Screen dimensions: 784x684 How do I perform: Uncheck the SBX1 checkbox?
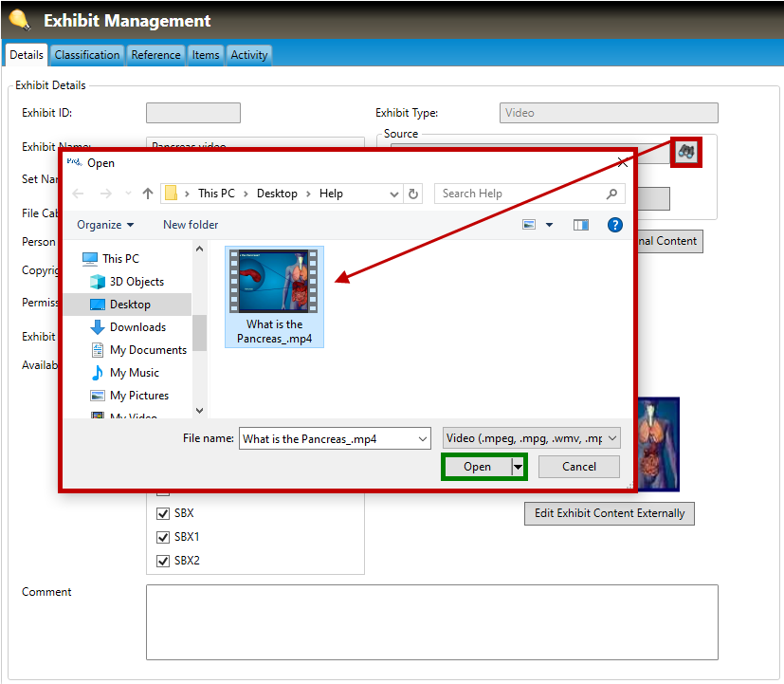click(x=162, y=537)
